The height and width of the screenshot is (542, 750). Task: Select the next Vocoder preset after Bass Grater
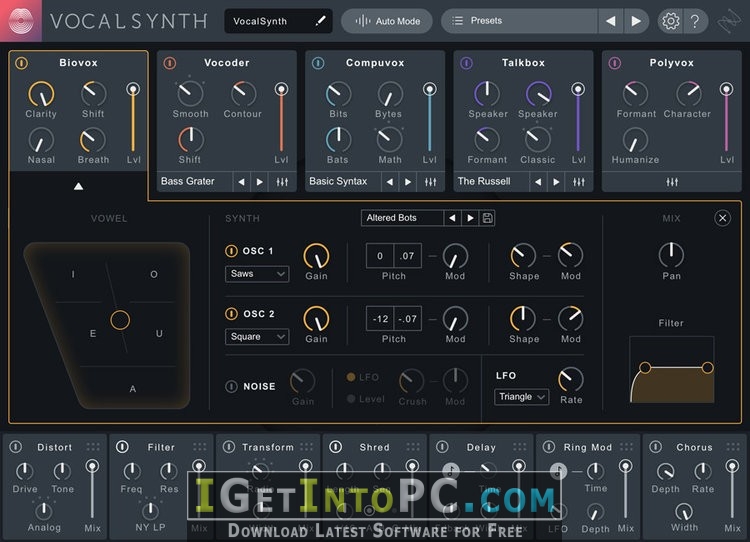260,182
